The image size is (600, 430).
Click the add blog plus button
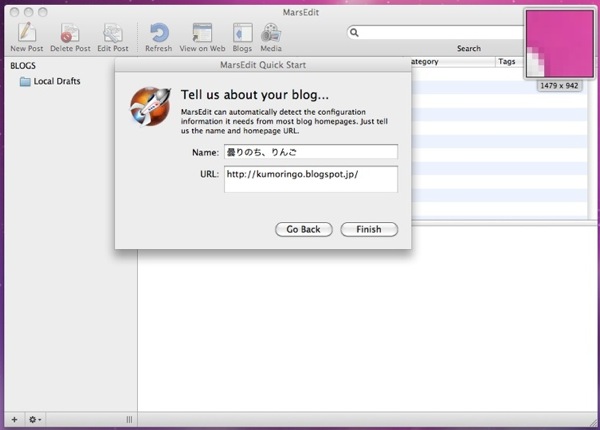click(14, 420)
